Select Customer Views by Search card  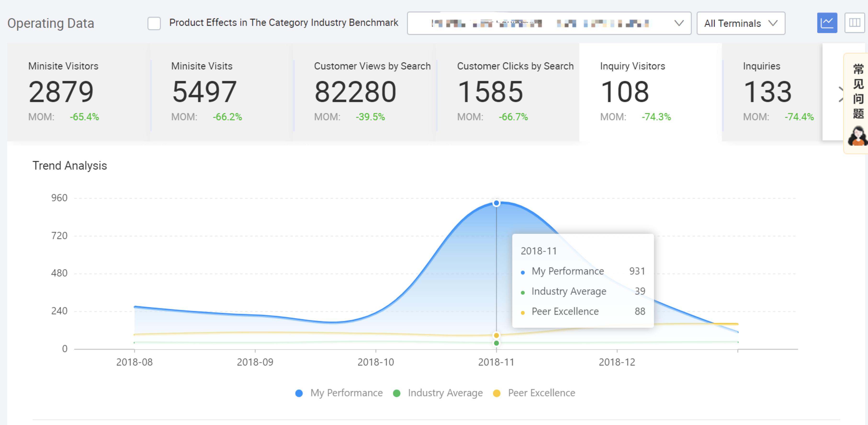[x=364, y=92]
